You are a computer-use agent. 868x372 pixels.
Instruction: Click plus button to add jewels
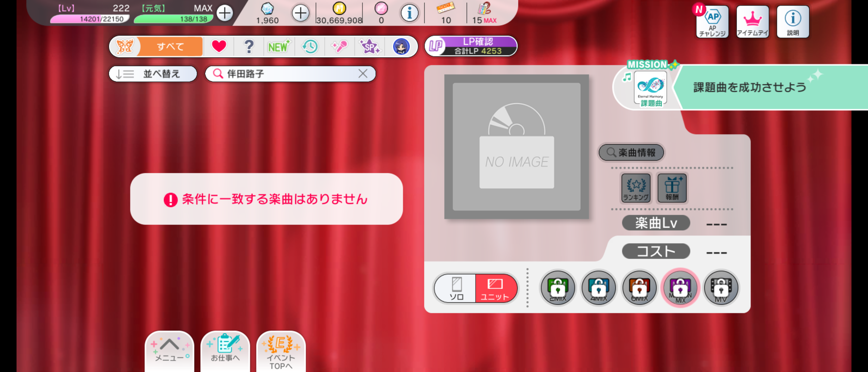click(300, 13)
